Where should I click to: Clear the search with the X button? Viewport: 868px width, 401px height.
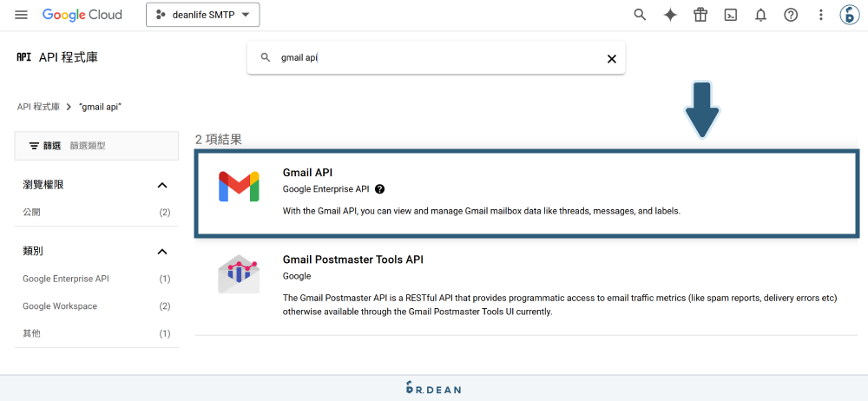[612, 59]
